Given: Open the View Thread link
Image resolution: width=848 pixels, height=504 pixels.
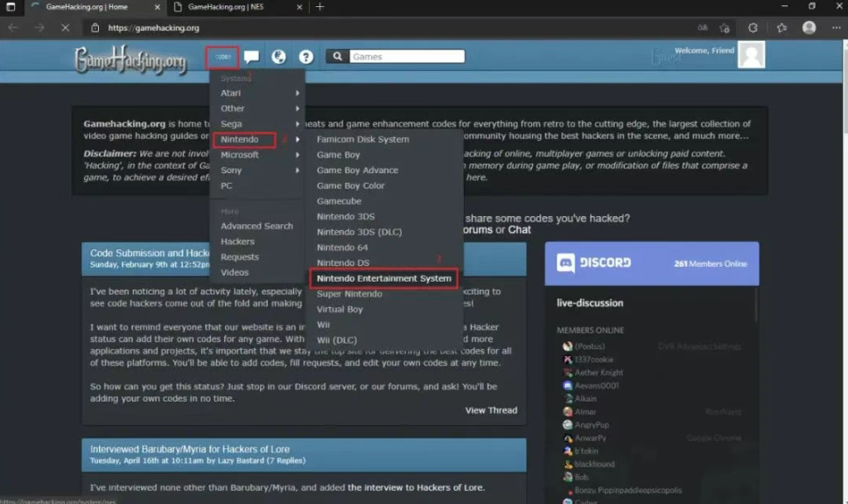Looking at the screenshot, I should 491,410.
